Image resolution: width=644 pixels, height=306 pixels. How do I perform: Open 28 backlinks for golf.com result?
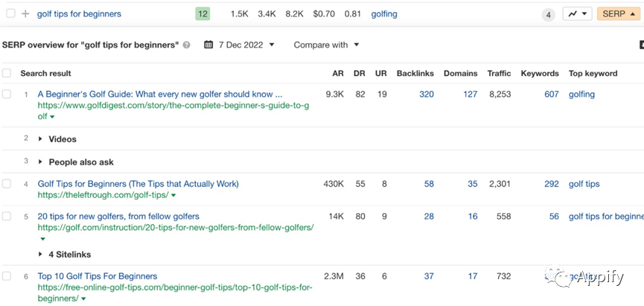coord(429,216)
